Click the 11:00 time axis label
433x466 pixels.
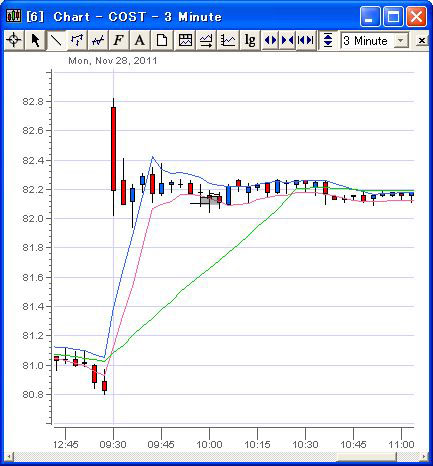coord(401,444)
